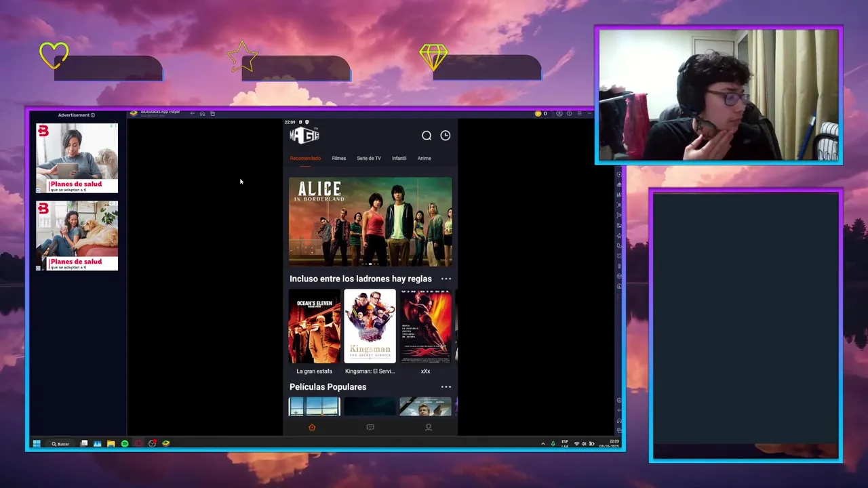Open the Serie de TV tab
Image resolution: width=868 pixels, height=488 pixels.
click(x=369, y=159)
